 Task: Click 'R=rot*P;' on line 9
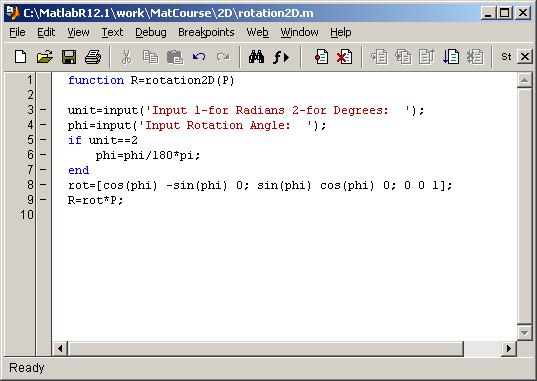click(95, 200)
